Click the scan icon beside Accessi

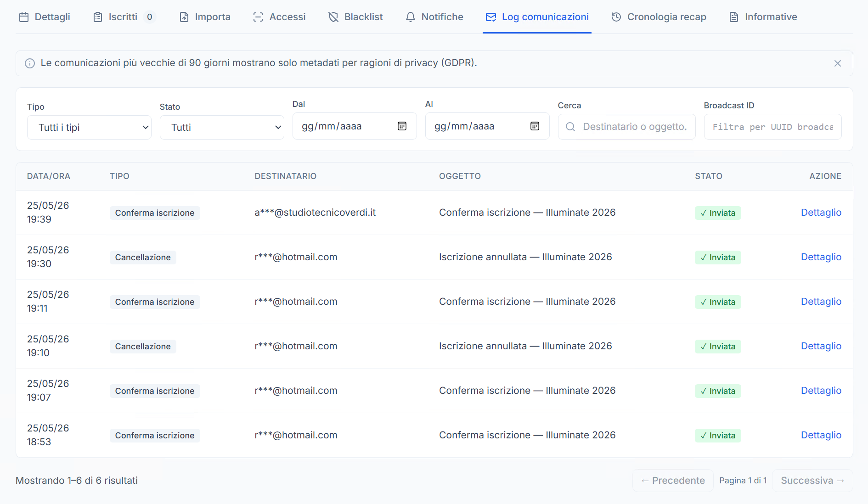(258, 17)
